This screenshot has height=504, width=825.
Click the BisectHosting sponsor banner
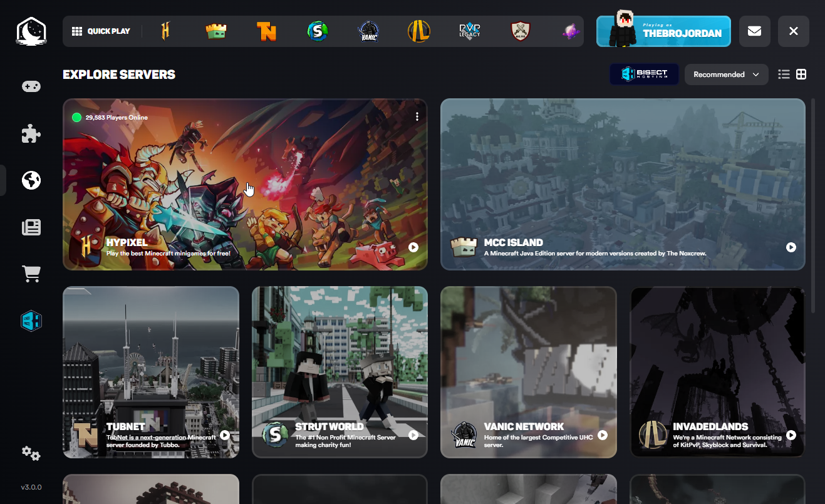(644, 75)
